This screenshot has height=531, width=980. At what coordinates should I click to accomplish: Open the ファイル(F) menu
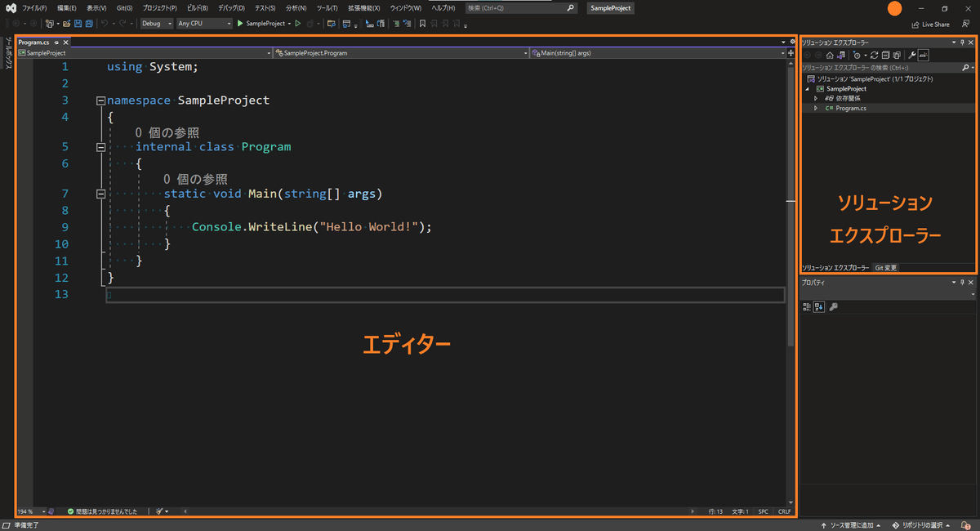34,7
